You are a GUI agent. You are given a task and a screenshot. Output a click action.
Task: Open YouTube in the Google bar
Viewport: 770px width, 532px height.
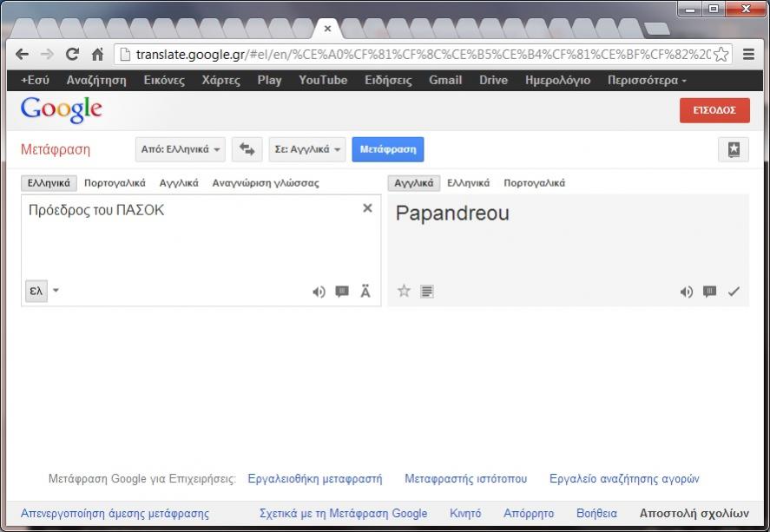(x=323, y=80)
